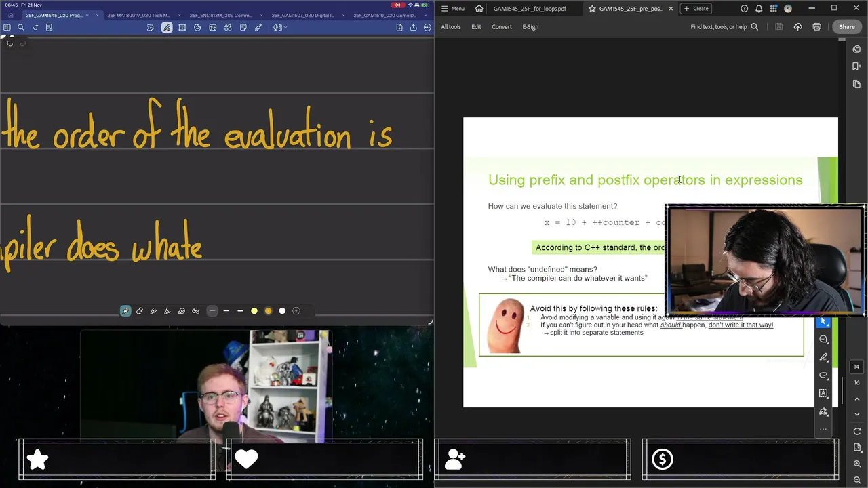
Task: Select the Acrobat text box tool
Action: pos(824,393)
